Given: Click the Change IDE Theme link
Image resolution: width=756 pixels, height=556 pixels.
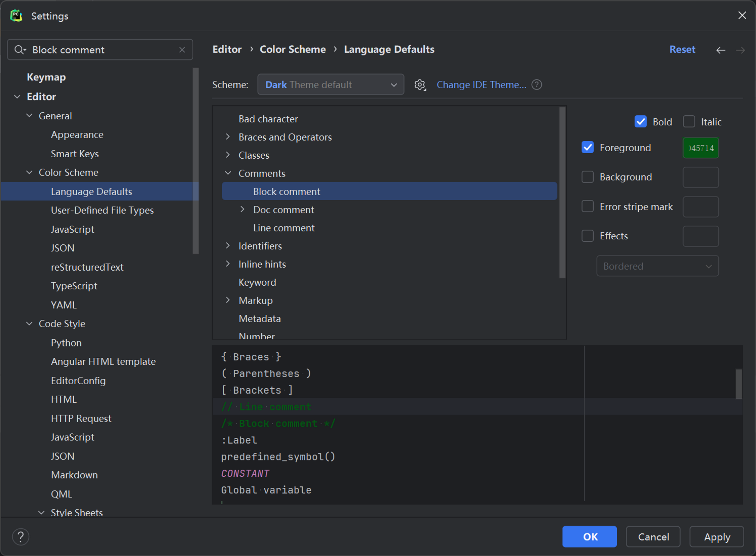Looking at the screenshot, I should tap(481, 85).
